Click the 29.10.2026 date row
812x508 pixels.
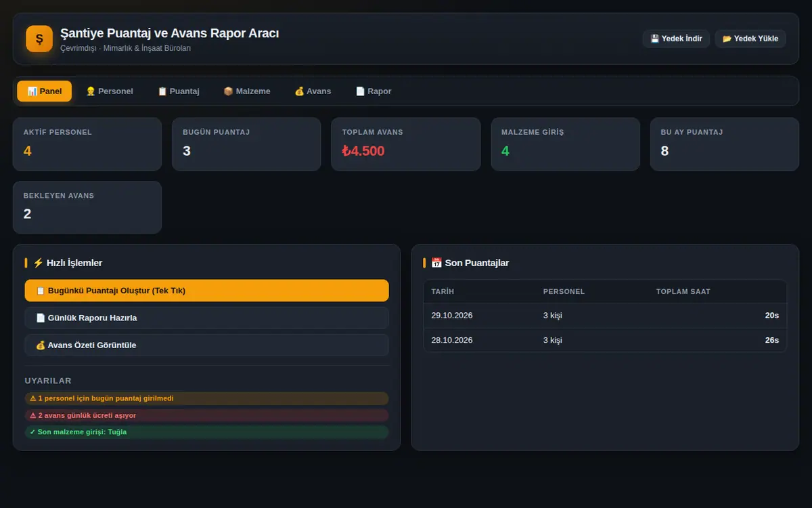605,316
